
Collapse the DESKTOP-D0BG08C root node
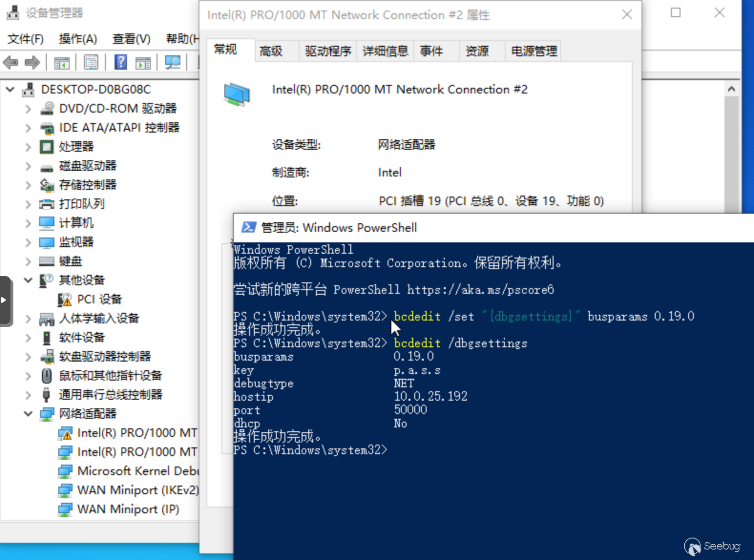point(10,89)
